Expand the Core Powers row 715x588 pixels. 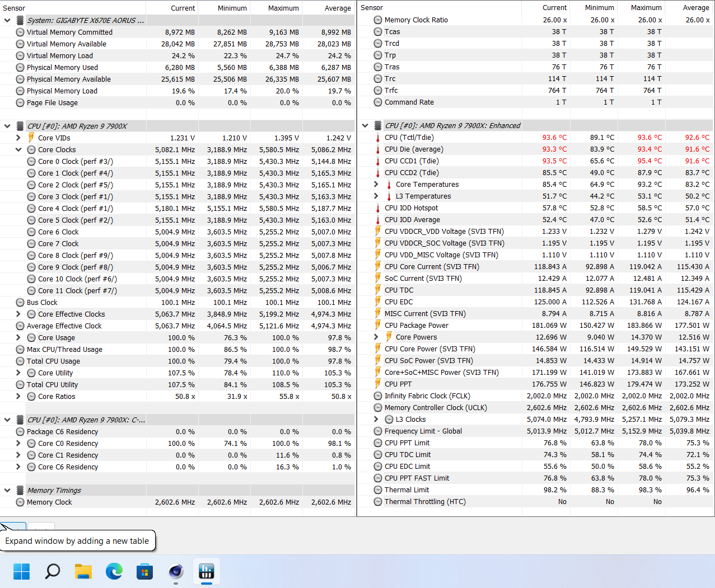pyautogui.click(x=376, y=337)
